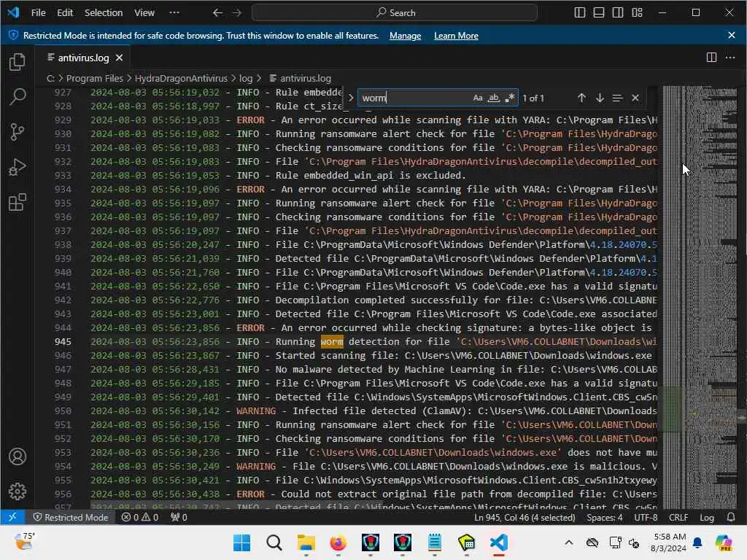Open the Run and Debug view
The width and height of the screenshot is (747, 560).
[x=18, y=167]
